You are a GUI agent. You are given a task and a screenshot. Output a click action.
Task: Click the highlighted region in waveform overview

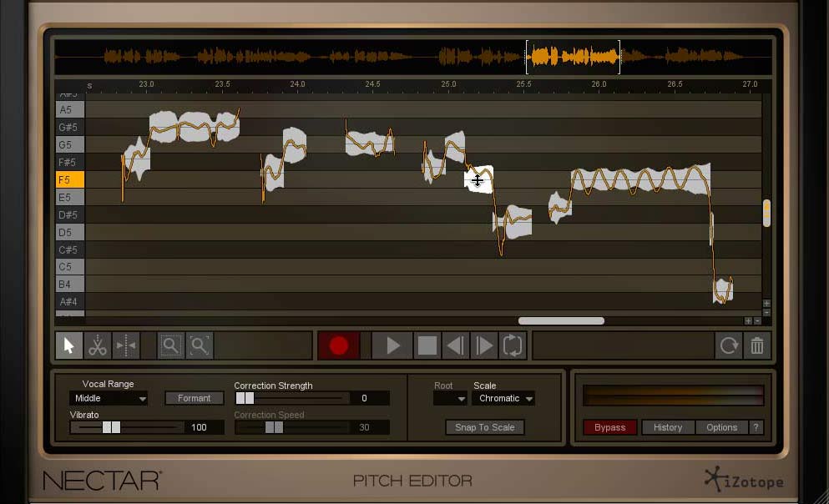pos(573,57)
